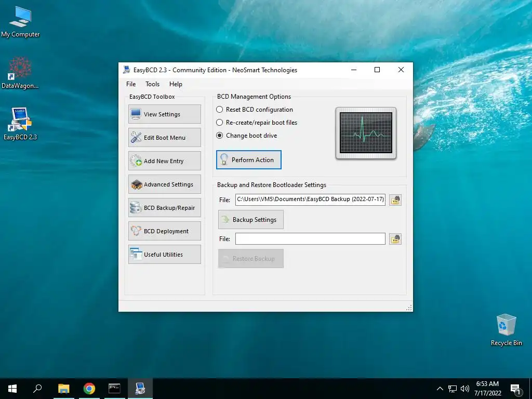Viewport: 532px width, 399px height.
Task: Select BCD Backup/Repair toolbox button
Action: coord(165,208)
